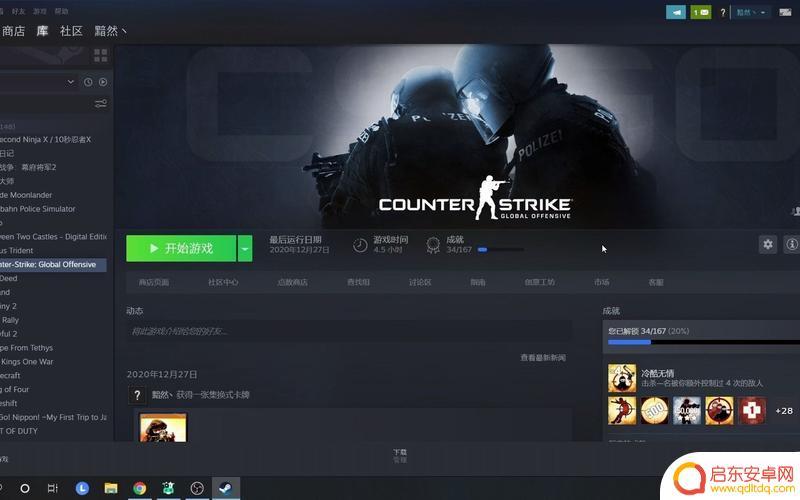Open the Steam announcements megaphone icon
Image resolution: width=800 pixels, height=500 pixels.
tap(676, 12)
